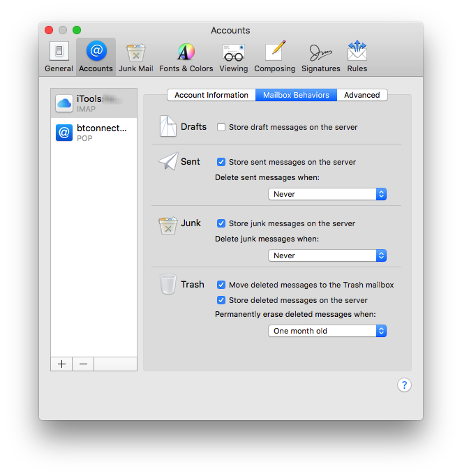Image resolution: width=462 pixels, height=476 pixels.
Task: Toggle Store junk messages on the server
Action: pyautogui.click(x=221, y=223)
